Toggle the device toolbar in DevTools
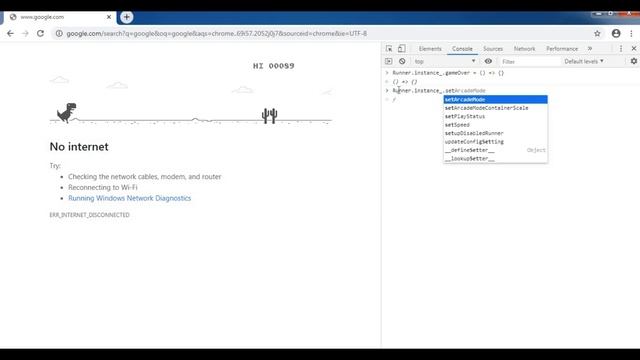Viewport: 640px width, 360px height. [402, 49]
